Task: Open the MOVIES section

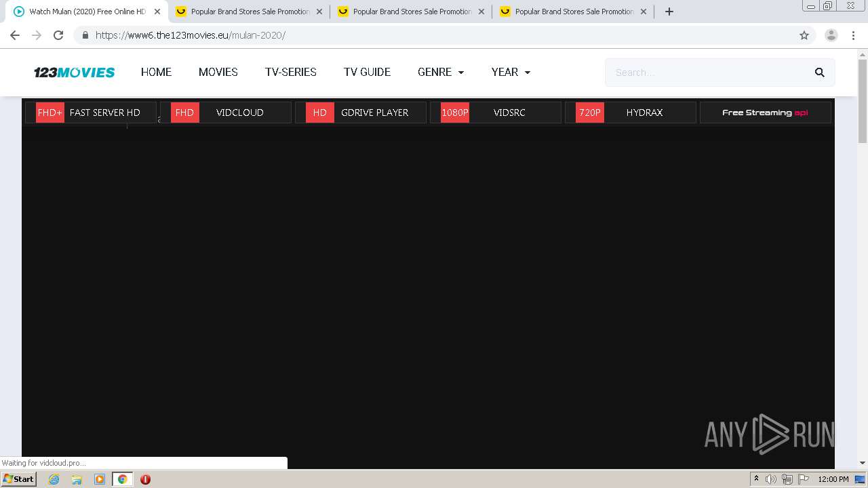Action: 218,73
